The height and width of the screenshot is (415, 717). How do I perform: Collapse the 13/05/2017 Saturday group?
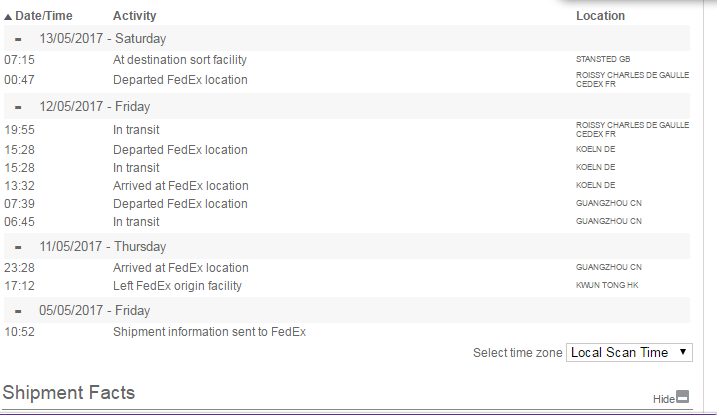point(19,38)
